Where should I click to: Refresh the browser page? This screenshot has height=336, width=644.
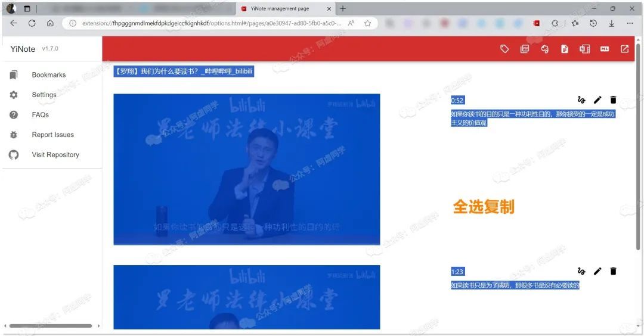click(x=32, y=23)
